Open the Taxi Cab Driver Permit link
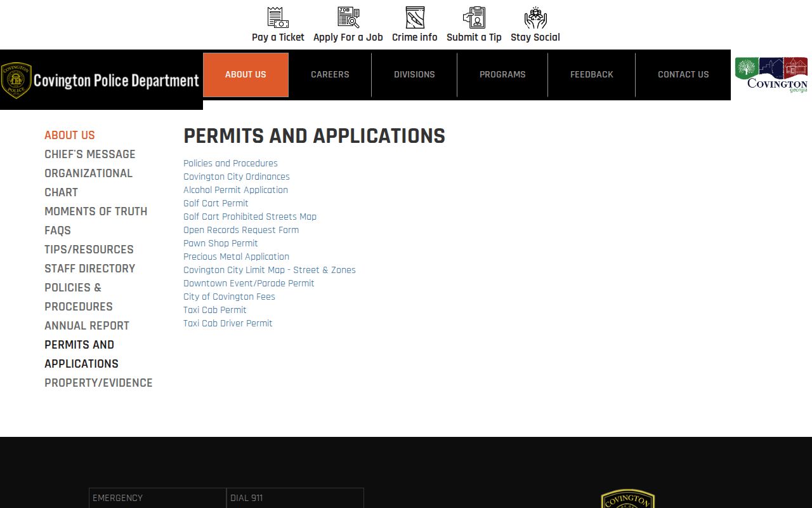The height and width of the screenshot is (508, 812). [228, 323]
